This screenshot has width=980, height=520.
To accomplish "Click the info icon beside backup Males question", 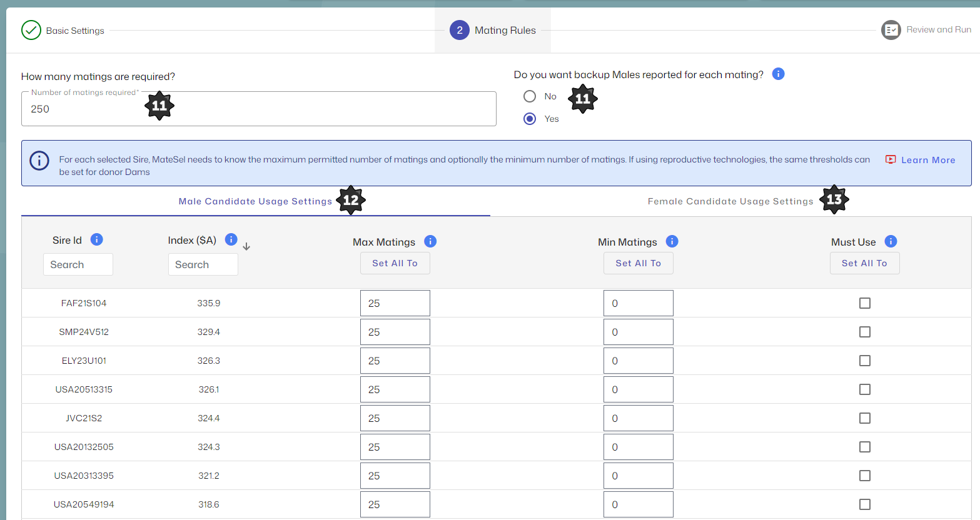I will (778, 74).
